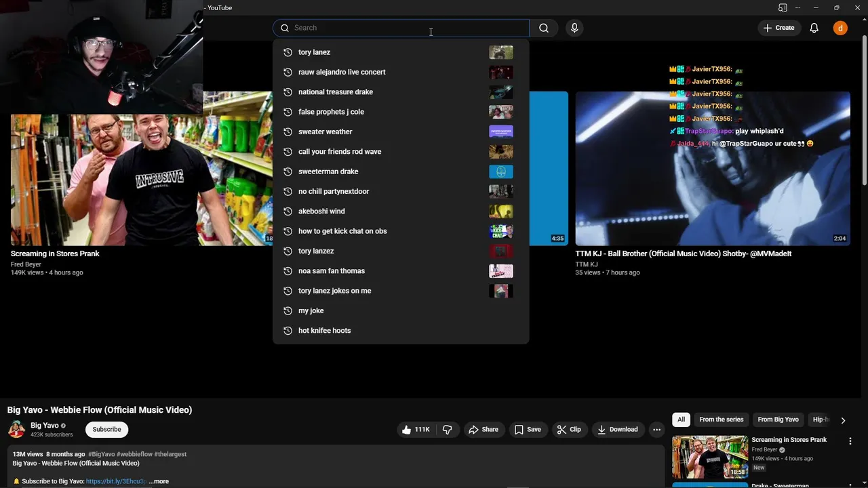Choose 'tory lanzez' from history
868x488 pixels.
400,251
